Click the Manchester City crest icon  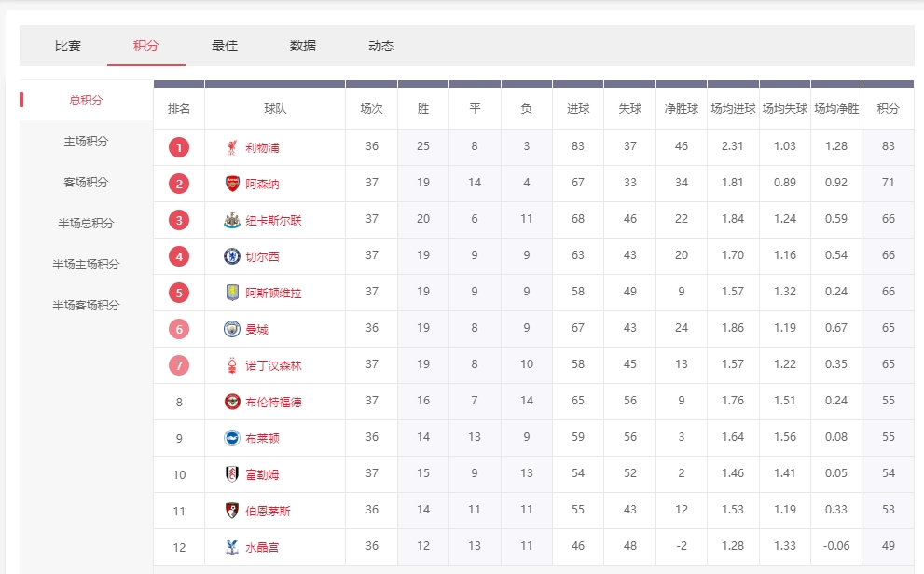pos(231,329)
